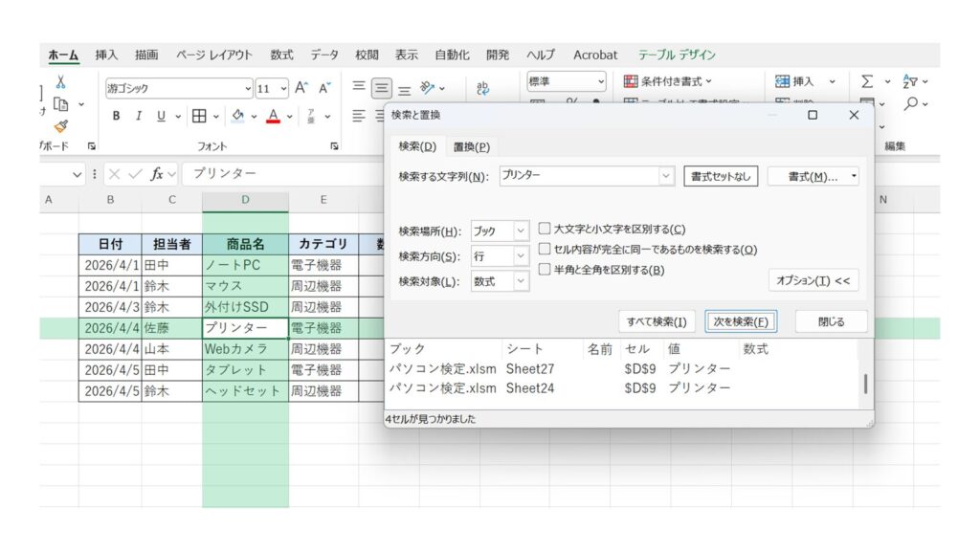Click the Format Painter brush icon

pos(61,125)
